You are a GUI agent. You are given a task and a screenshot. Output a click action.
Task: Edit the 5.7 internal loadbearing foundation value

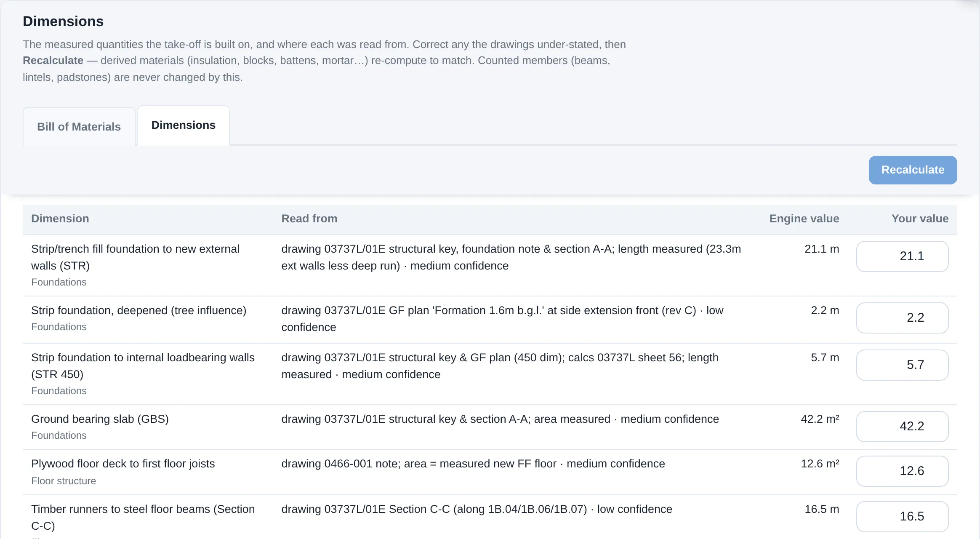tap(902, 365)
